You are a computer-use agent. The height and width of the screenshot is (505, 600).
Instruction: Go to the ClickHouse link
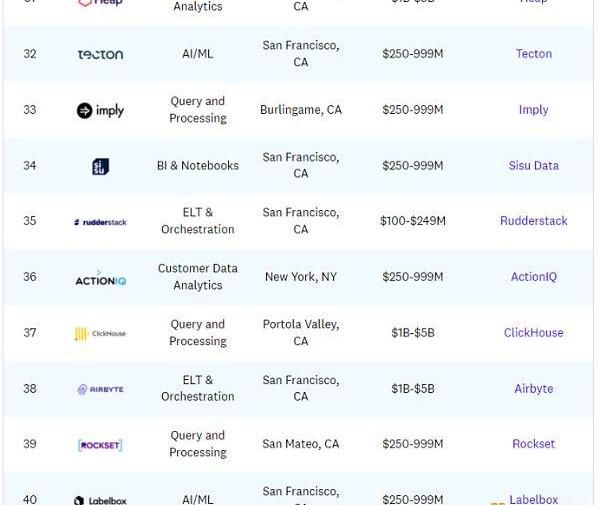(x=533, y=333)
